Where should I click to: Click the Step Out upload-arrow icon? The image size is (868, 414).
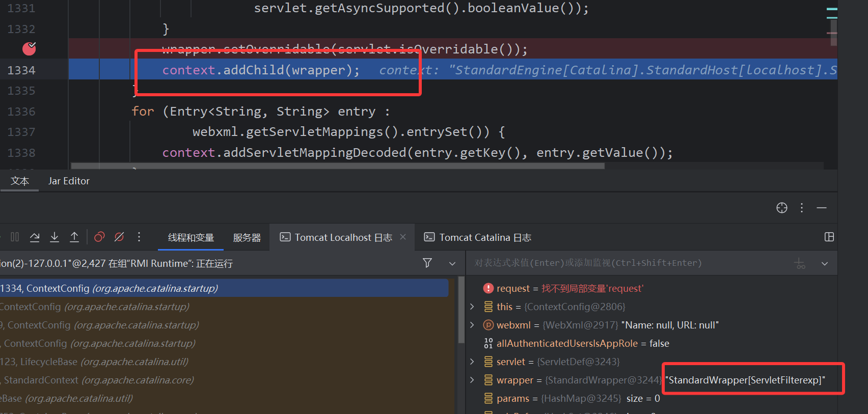point(74,237)
